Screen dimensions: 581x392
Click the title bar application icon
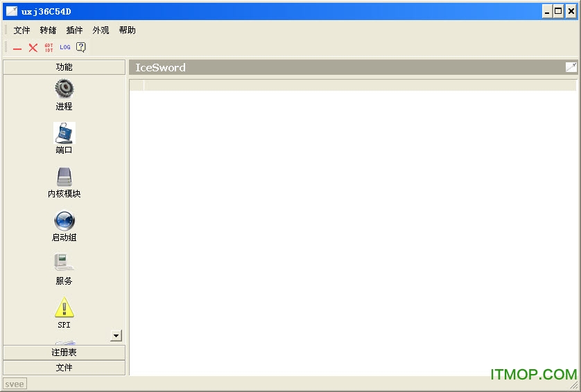point(12,11)
